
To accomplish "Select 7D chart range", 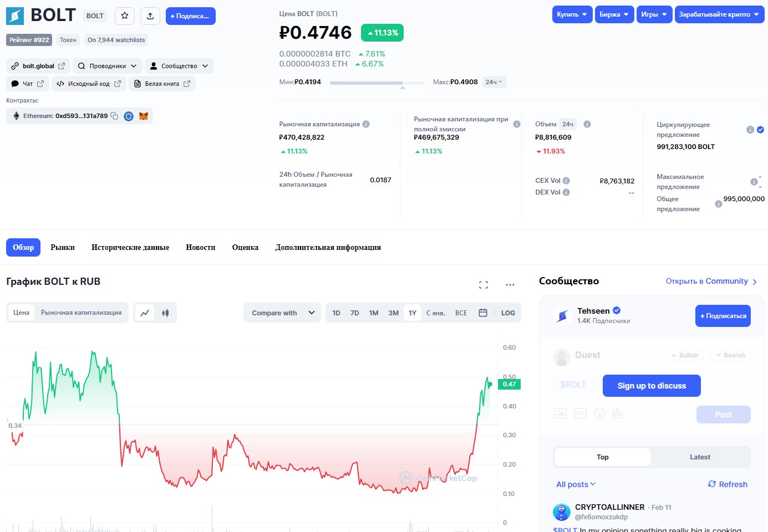I will pyautogui.click(x=355, y=313).
